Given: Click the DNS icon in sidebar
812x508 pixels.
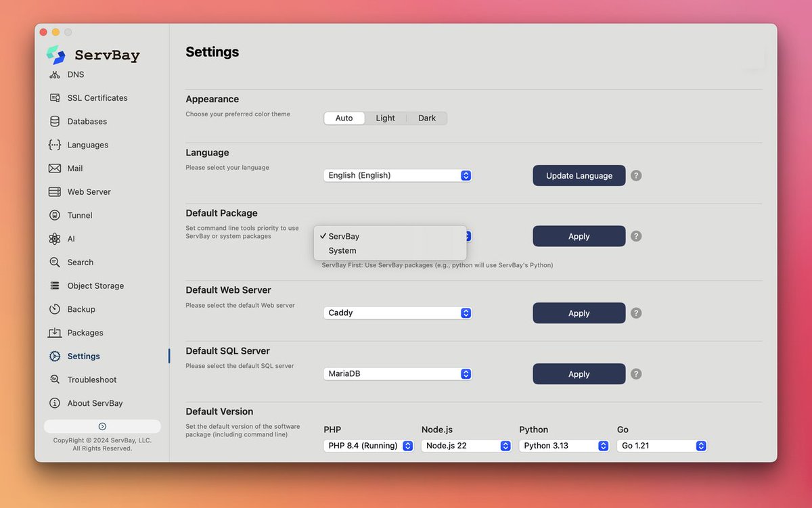Looking at the screenshot, I should [x=55, y=74].
